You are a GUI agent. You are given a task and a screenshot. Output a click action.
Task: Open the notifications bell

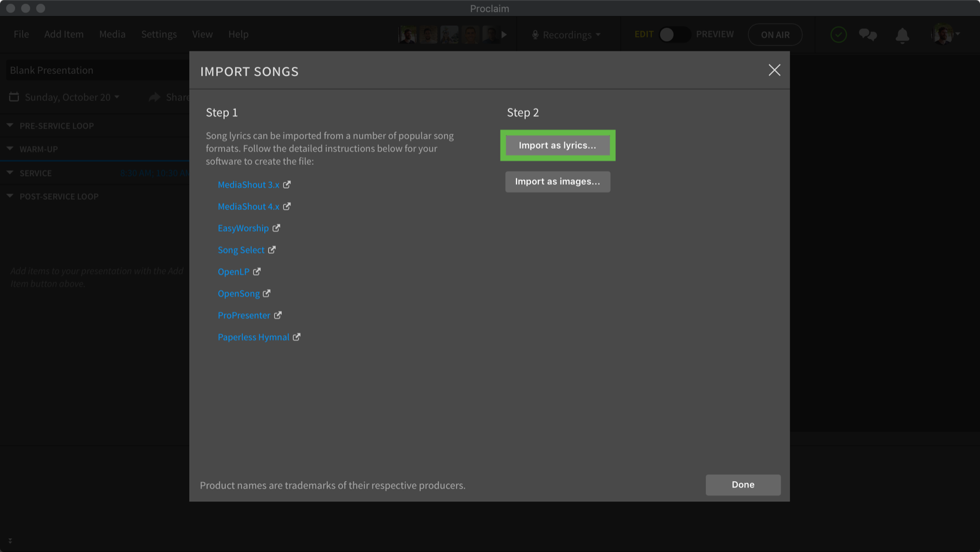tap(902, 35)
